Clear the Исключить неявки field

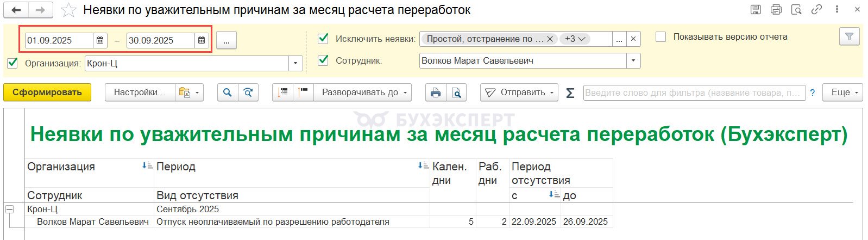[633, 39]
